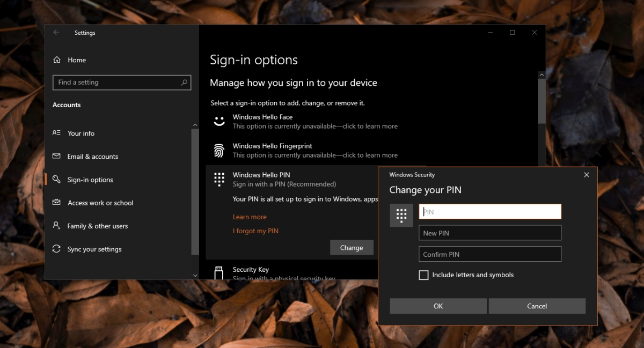This screenshot has height=348, width=644.
Task: Click the search magnifier icon
Action: pyautogui.click(x=184, y=83)
